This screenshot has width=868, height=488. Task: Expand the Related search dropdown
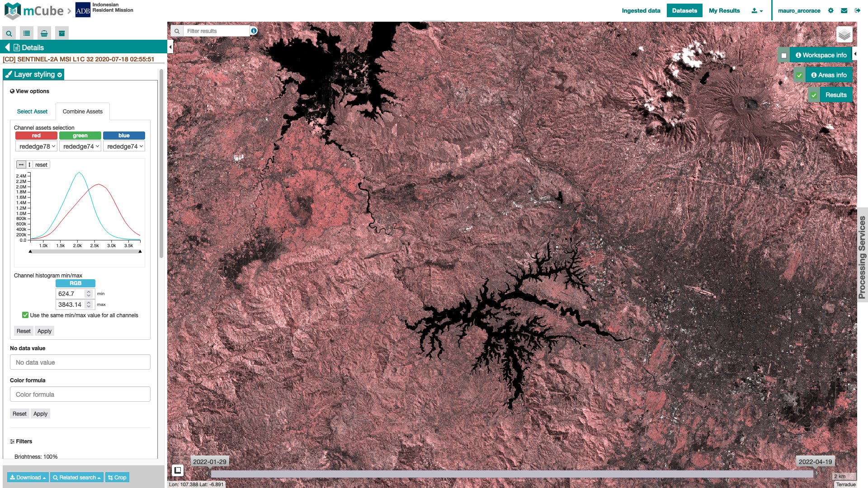click(x=76, y=478)
